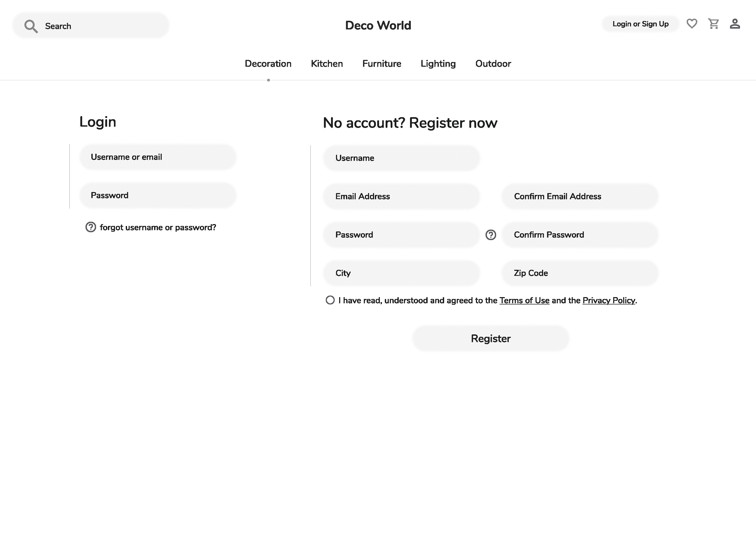Open the Outdoor category
The height and width of the screenshot is (538, 756).
[493, 64]
